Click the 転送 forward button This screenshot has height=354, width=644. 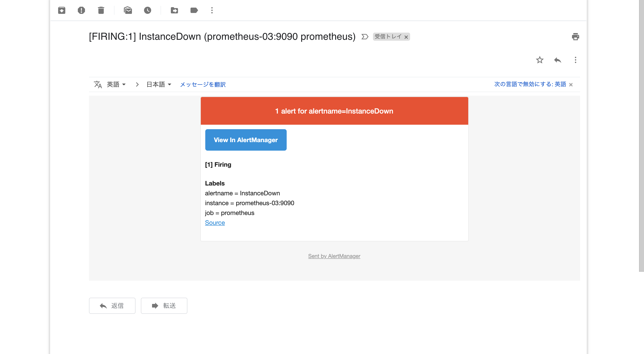(x=164, y=306)
